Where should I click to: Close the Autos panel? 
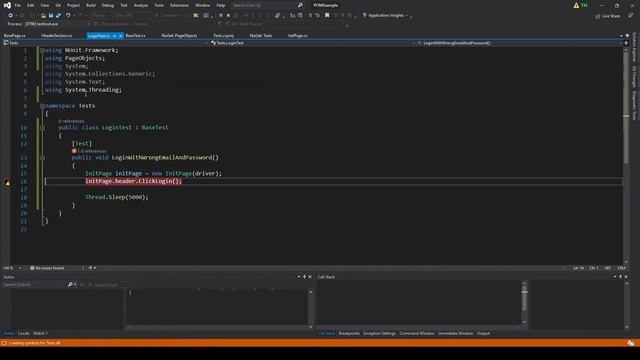[x=310, y=277]
